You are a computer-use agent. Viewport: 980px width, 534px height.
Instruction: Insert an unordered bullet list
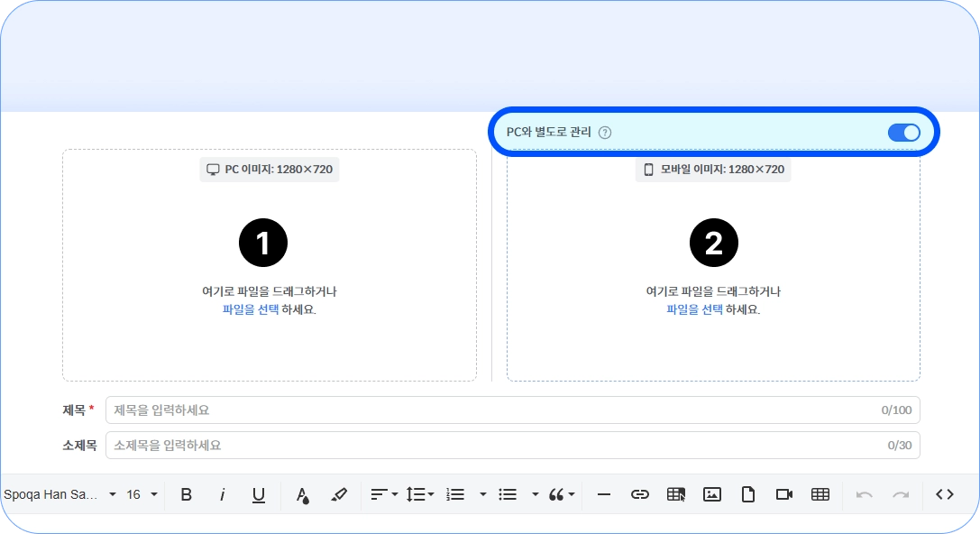(x=508, y=494)
